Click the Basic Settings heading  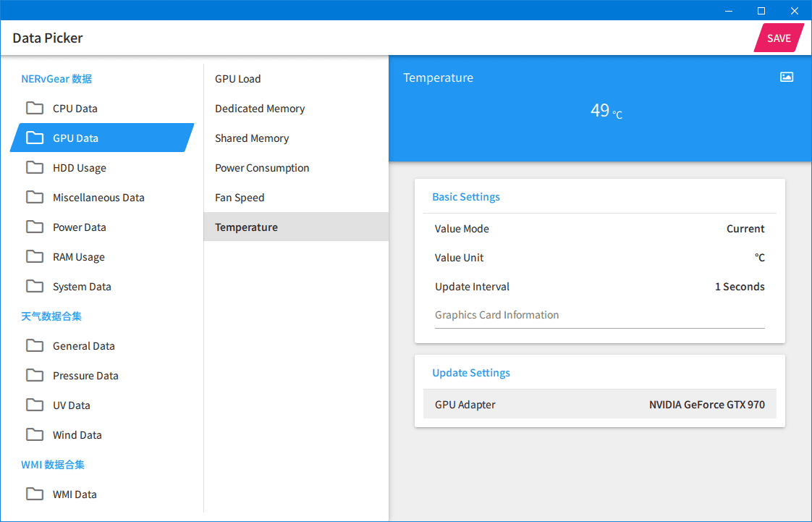point(466,197)
